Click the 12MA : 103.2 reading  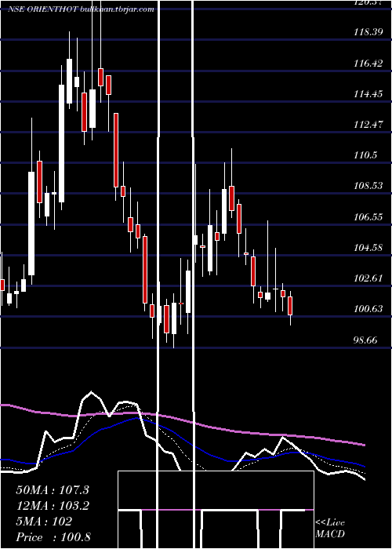[x=53, y=506]
